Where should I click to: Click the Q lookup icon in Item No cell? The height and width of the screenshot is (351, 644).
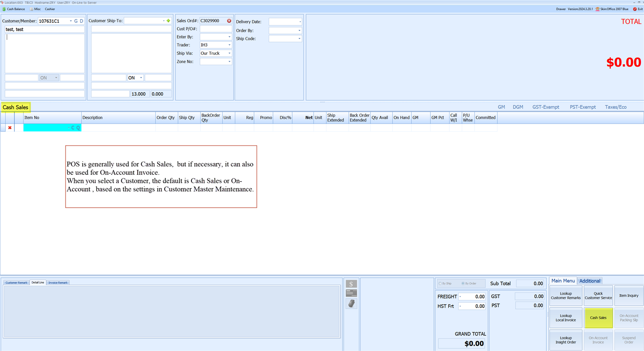78,128
